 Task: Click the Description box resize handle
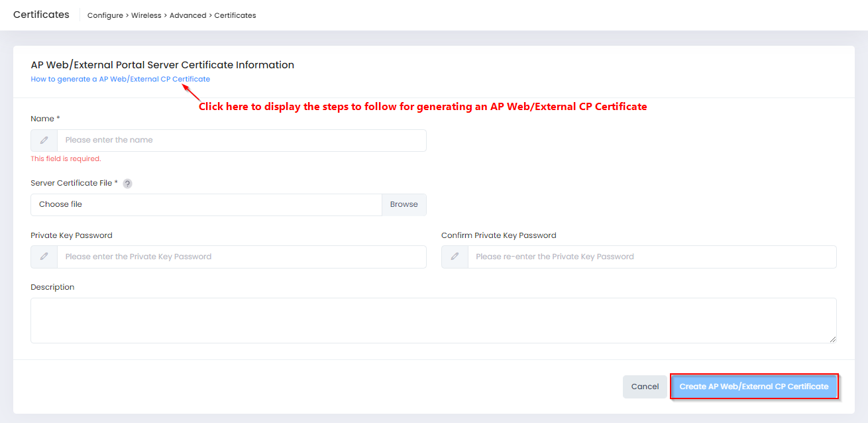832,339
